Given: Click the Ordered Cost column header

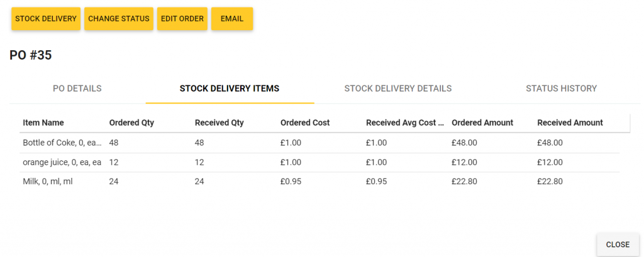Looking at the screenshot, I should pyautogui.click(x=305, y=123).
